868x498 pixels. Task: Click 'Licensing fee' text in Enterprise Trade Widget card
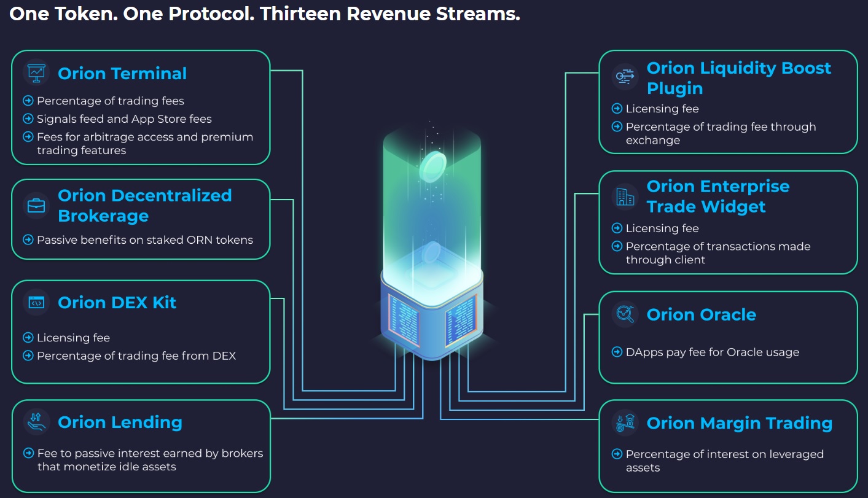pos(662,228)
